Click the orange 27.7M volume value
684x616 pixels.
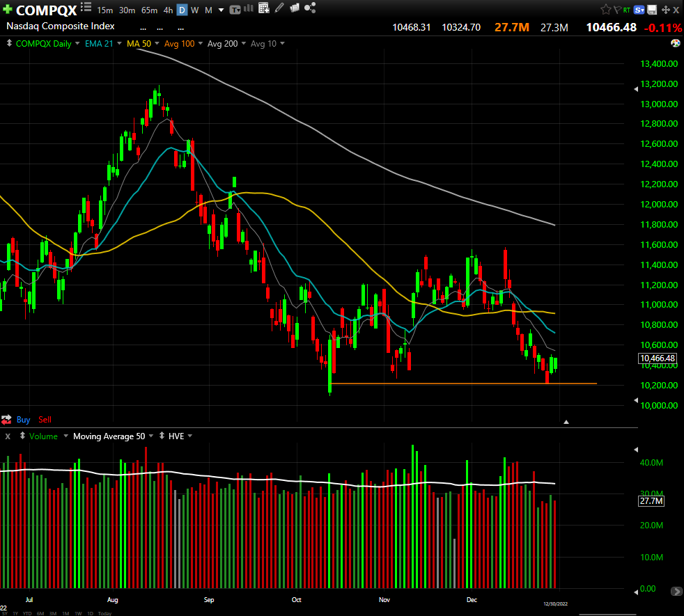coord(512,27)
